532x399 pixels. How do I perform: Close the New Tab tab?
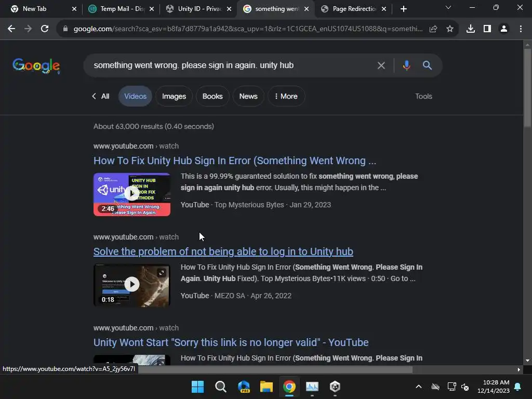[x=74, y=9]
